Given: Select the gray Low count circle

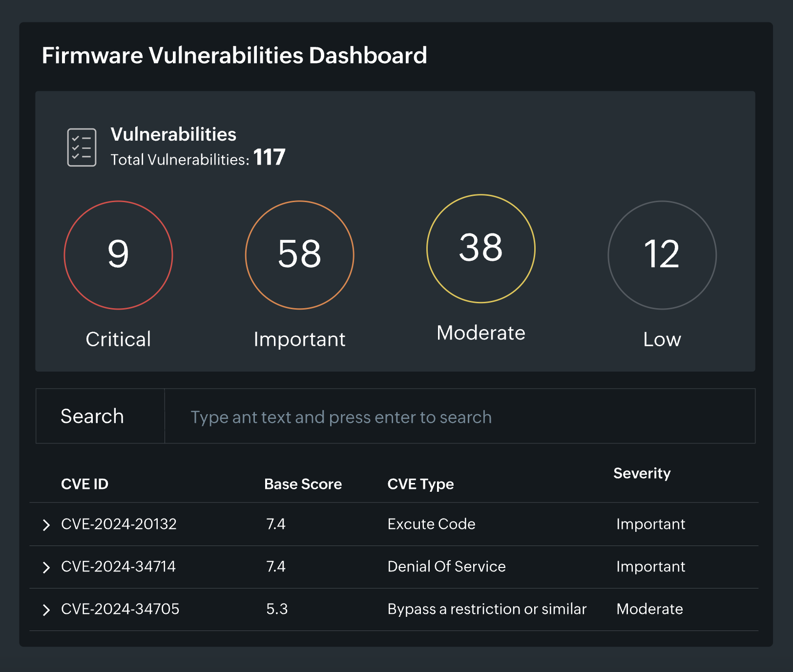Looking at the screenshot, I should click(662, 255).
